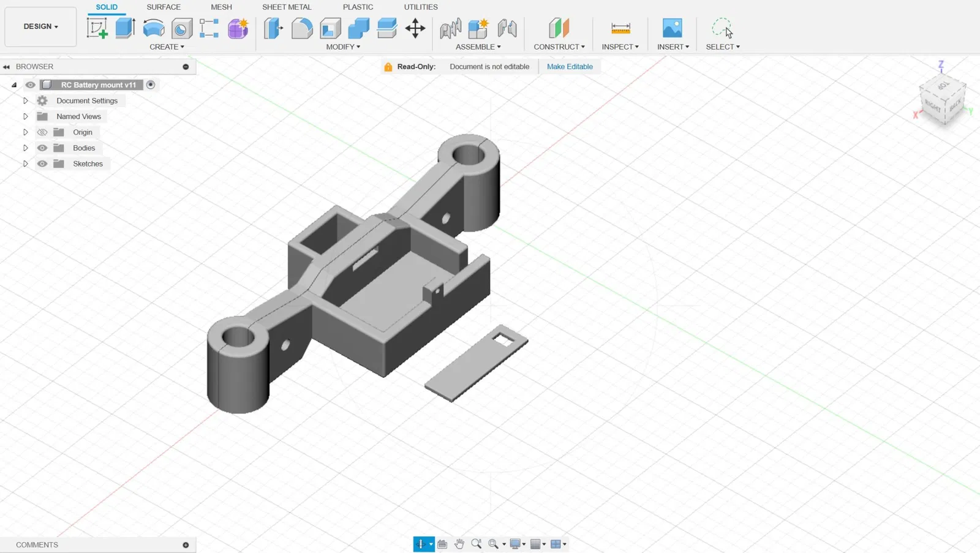Screen dimensions: 980x553
Task: Expand the Named Views tree node
Action: click(x=26, y=116)
